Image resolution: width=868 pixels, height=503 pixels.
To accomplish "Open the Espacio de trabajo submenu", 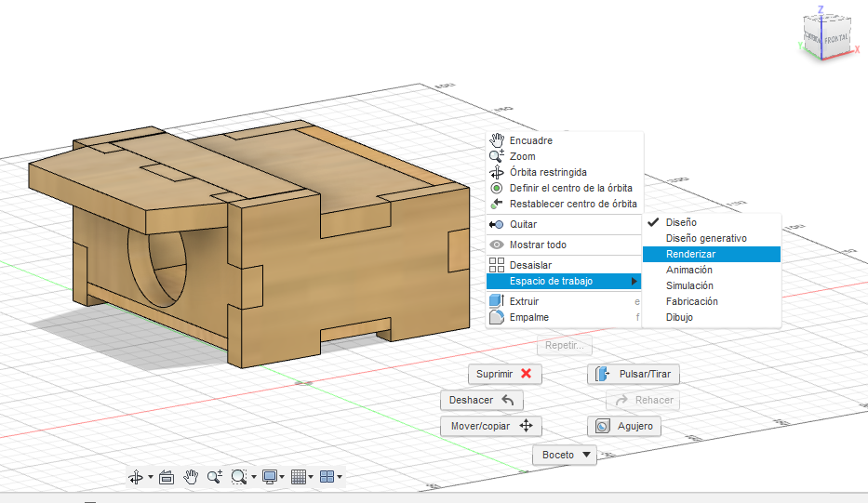I will tap(564, 281).
